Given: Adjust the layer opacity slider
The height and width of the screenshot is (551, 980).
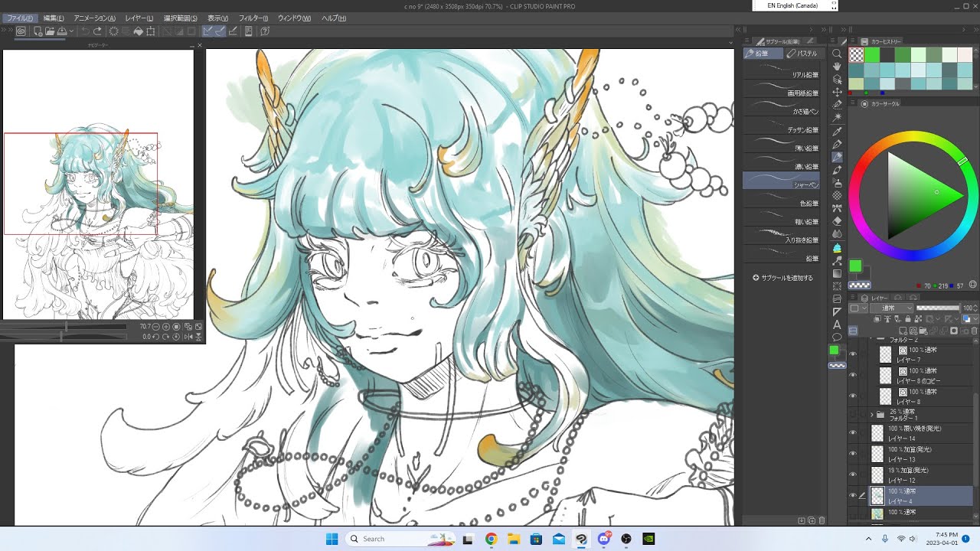Looking at the screenshot, I should tap(938, 308).
